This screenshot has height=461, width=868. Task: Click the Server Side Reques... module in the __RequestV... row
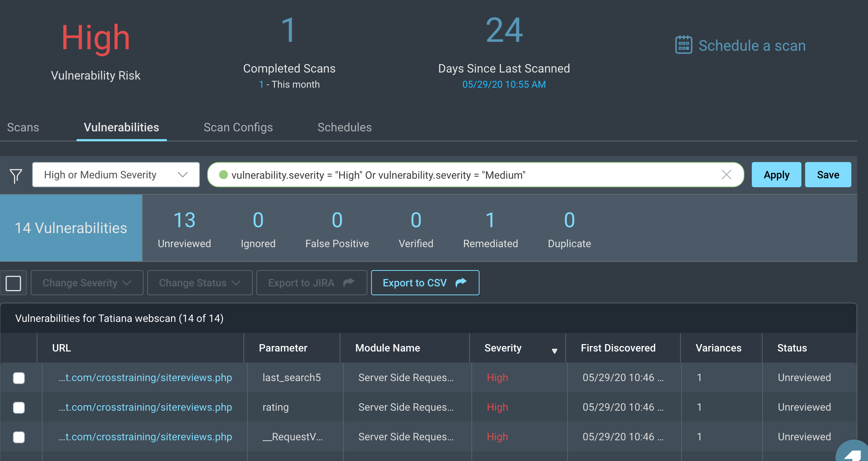click(x=406, y=437)
